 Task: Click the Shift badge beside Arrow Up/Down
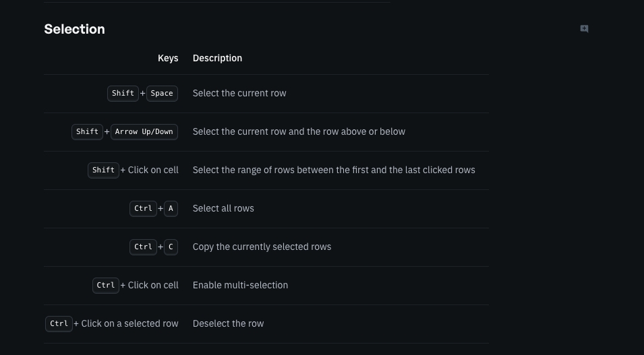click(87, 132)
